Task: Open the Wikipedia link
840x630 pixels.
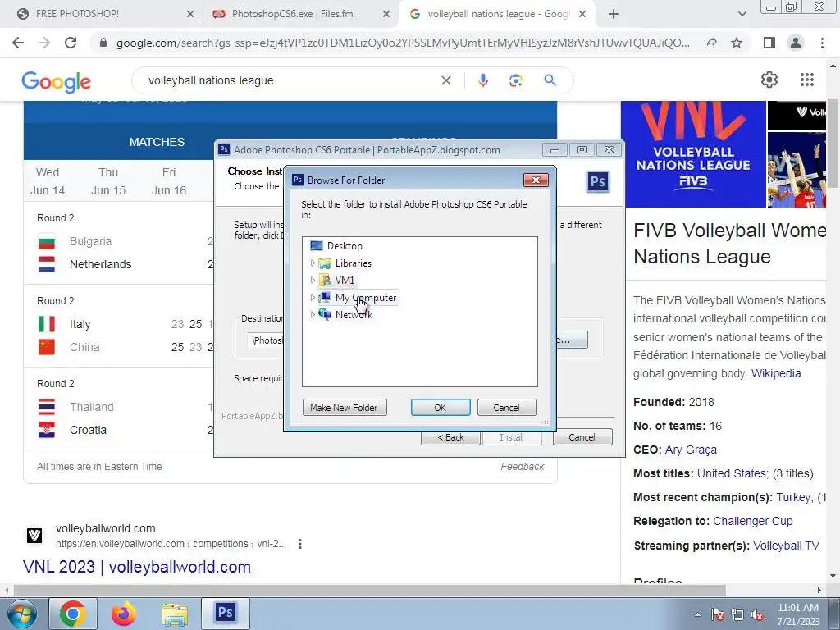Action: [x=776, y=373]
